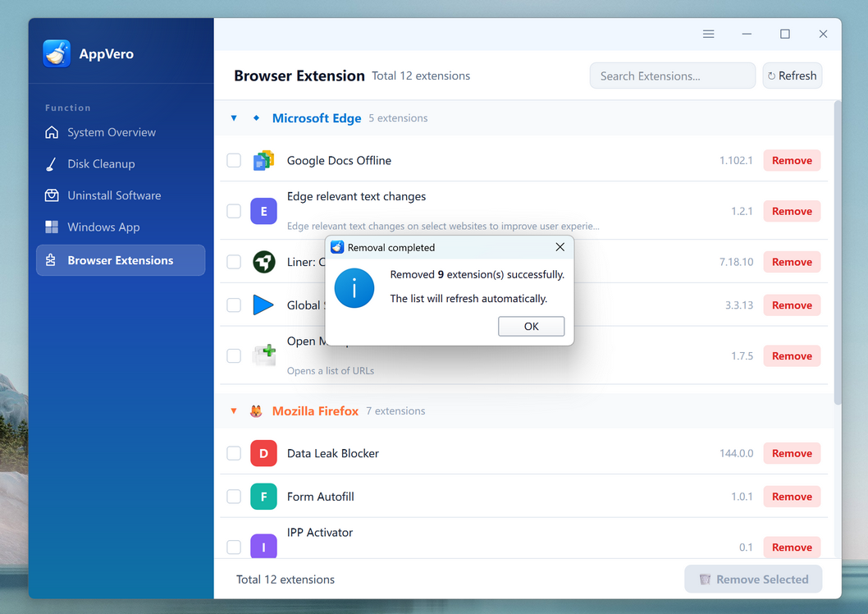
Task: Click the Opens a list of URLs description
Action: click(331, 371)
